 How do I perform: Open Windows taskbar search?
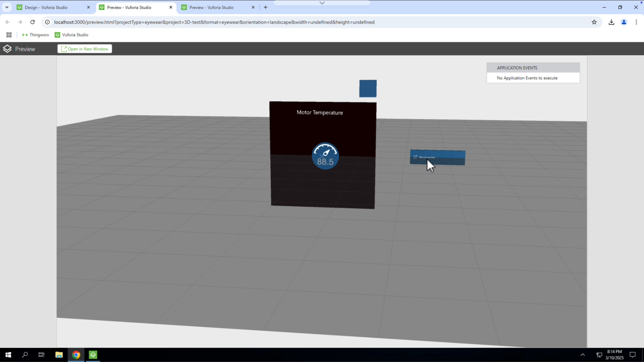pyautogui.click(x=25, y=355)
